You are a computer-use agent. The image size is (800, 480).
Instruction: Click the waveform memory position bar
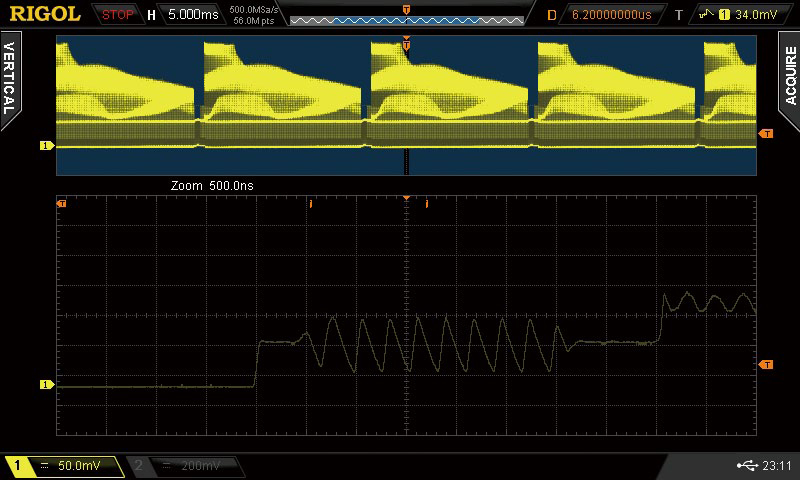tap(406, 16)
